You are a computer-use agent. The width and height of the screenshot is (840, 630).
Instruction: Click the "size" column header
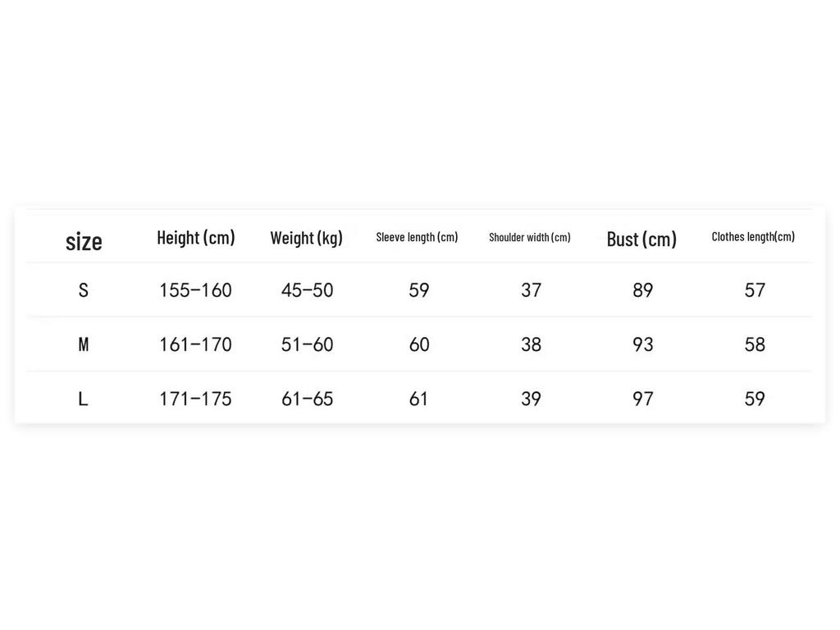tap(84, 241)
